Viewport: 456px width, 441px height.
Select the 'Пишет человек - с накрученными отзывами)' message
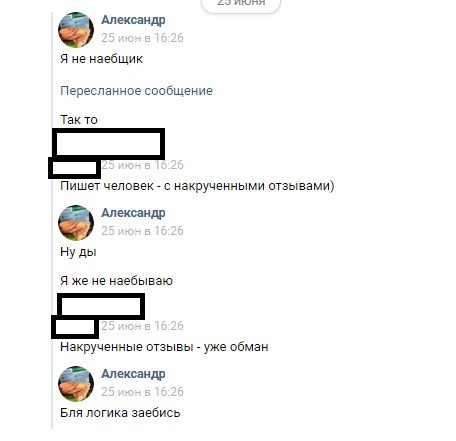(x=197, y=186)
